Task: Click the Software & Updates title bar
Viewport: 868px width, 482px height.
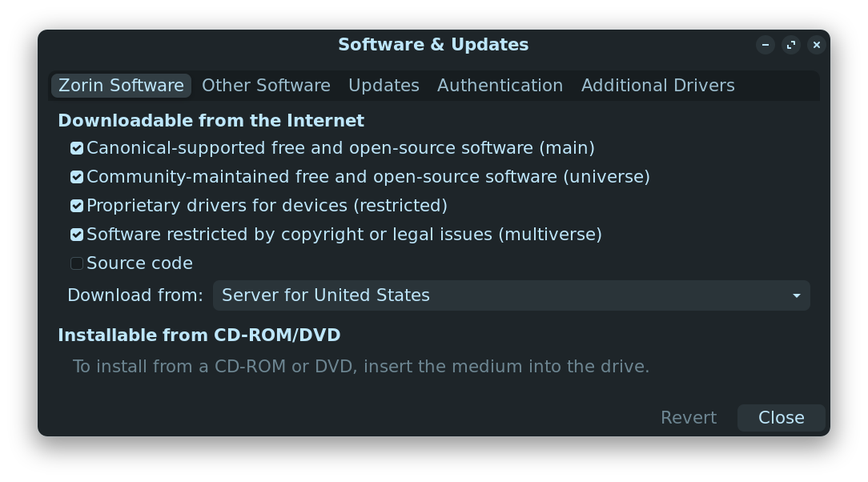Action: (433, 45)
